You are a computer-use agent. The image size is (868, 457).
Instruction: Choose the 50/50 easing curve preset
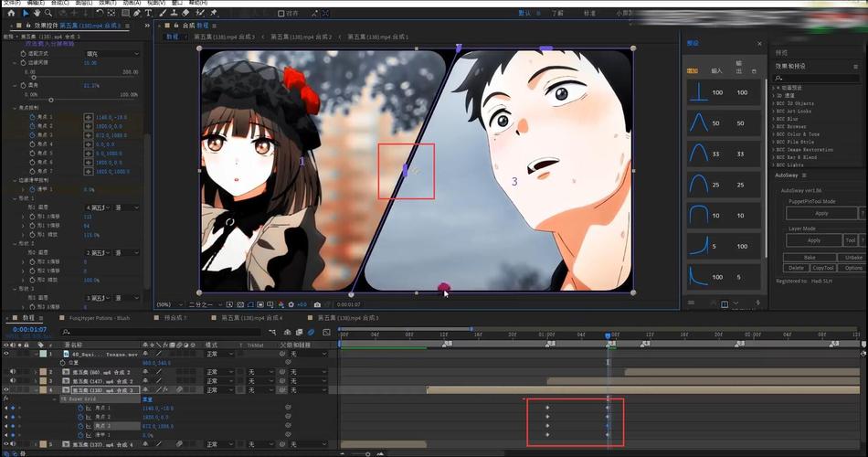point(724,123)
